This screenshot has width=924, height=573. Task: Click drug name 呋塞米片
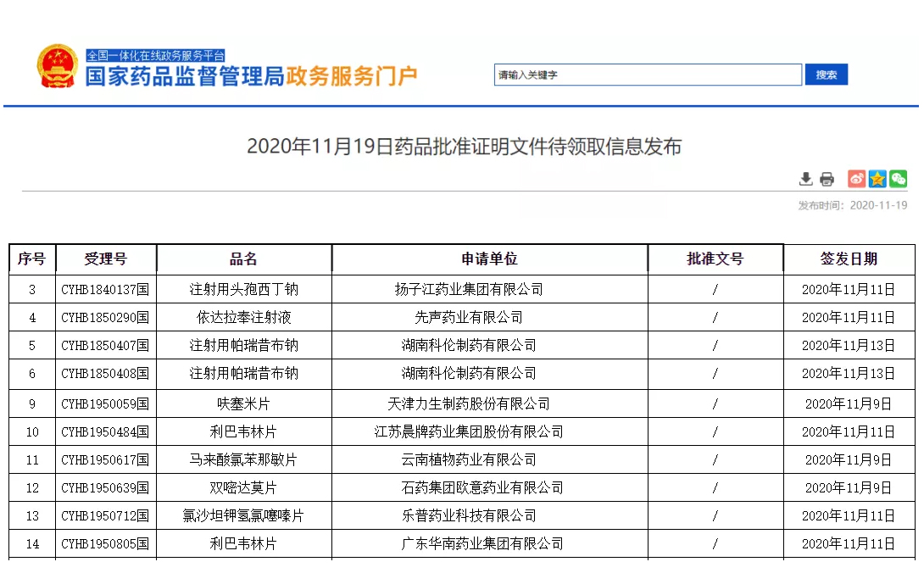[x=243, y=403]
